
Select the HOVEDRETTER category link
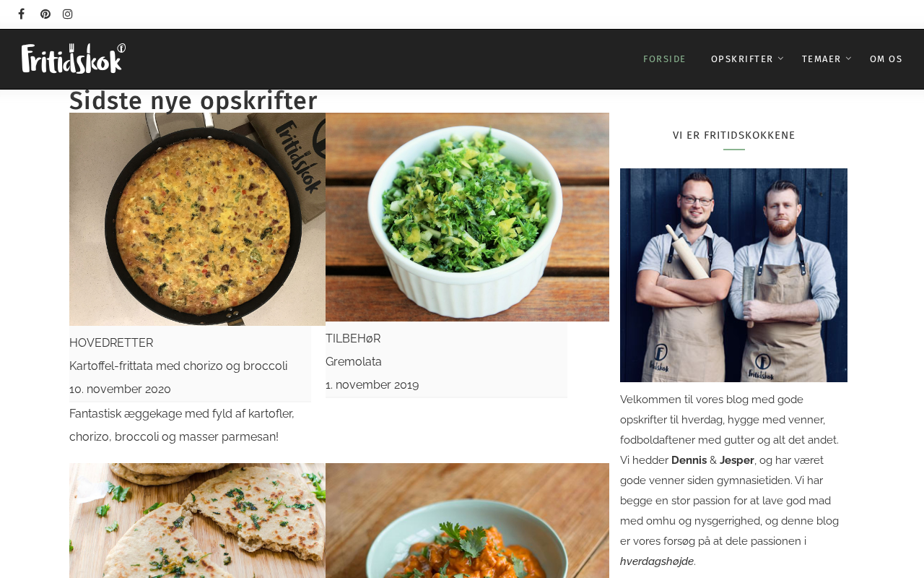coord(111,342)
